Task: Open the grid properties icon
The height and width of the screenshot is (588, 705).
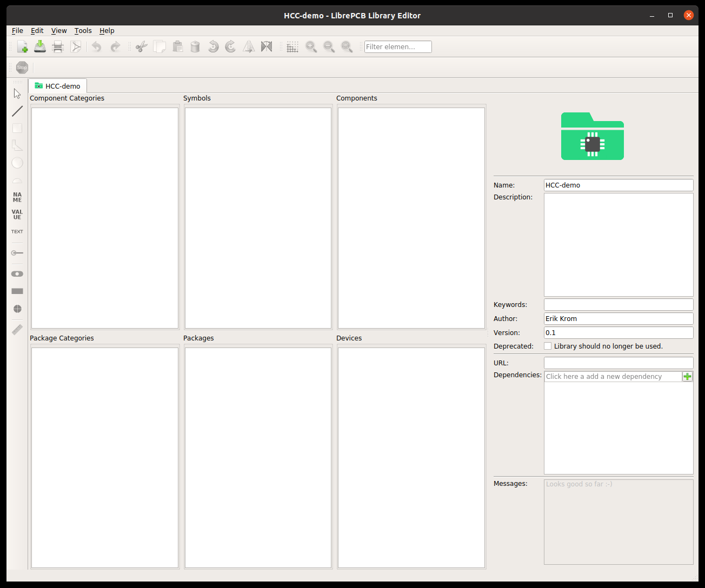Action: coord(292,47)
